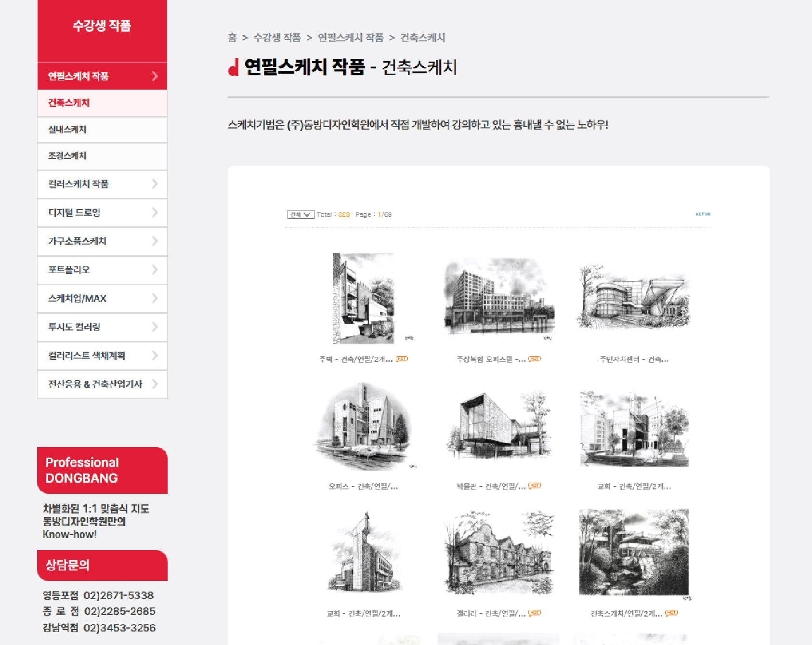
Task: Click the HOT badge beside 갤러리 title
Action: (x=535, y=613)
